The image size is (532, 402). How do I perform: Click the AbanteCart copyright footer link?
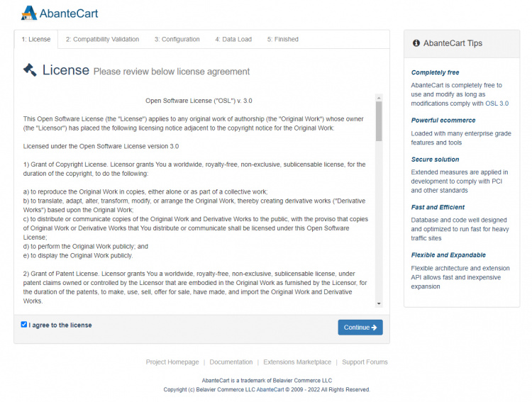pyautogui.click(x=270, y=389)
